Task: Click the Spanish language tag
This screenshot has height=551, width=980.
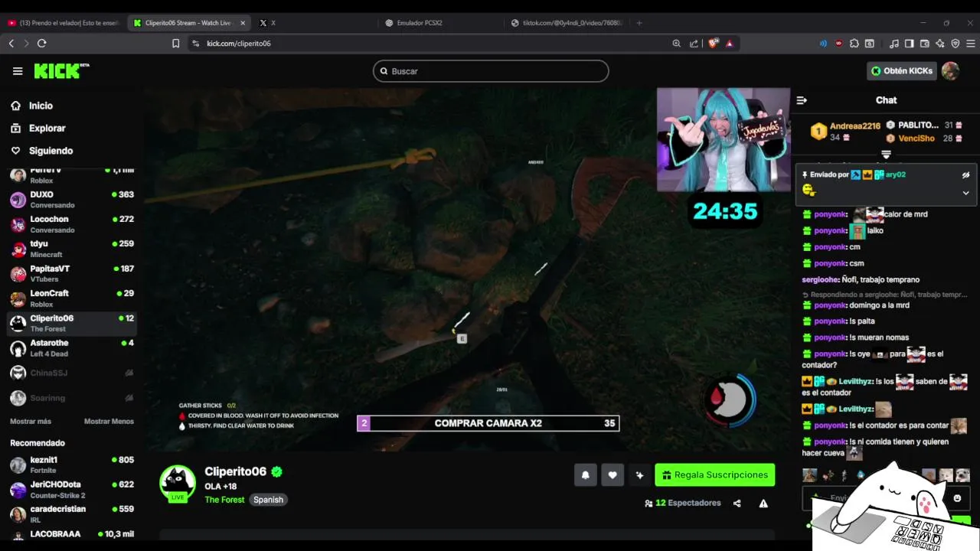Action: click(268, 500)
